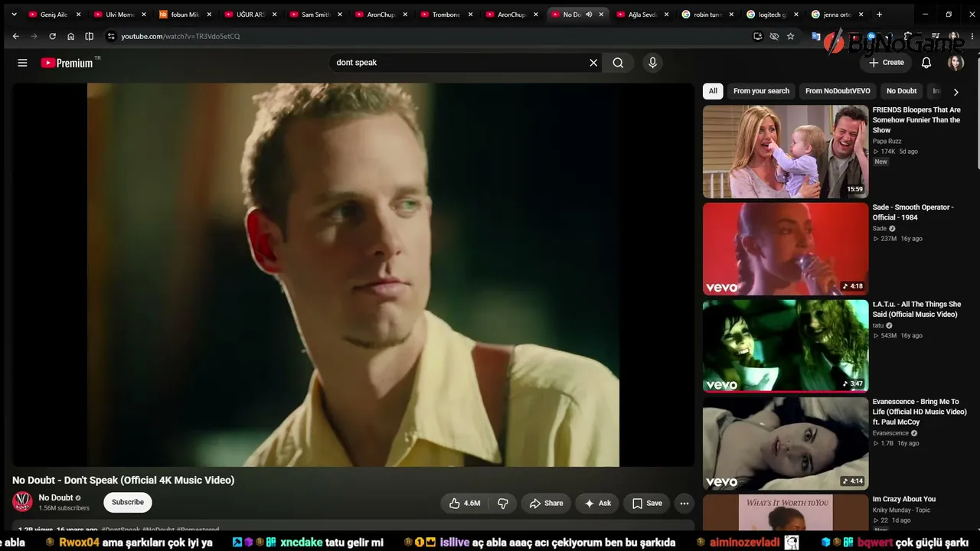Close the jenna orte tab
Image resolution: width=980 pixels, height=551 pixels.
coord(861,15)
